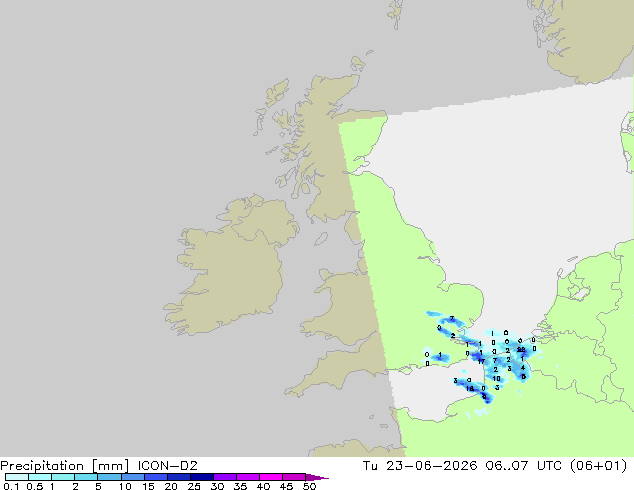Click the legend label '25'
The width and height of the screenshot is (634, 490).
point(194,486)
